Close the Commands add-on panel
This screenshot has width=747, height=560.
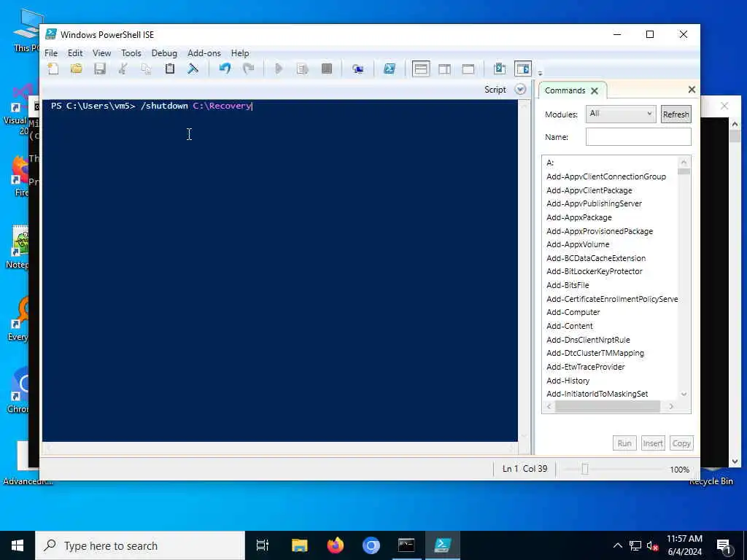click(x=692, y=90)
